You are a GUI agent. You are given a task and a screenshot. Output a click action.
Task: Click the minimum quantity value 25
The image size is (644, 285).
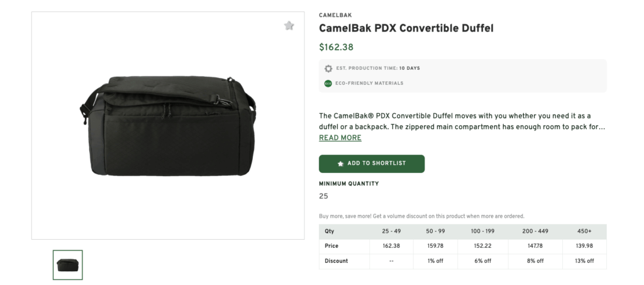click(x=323, y=196)
